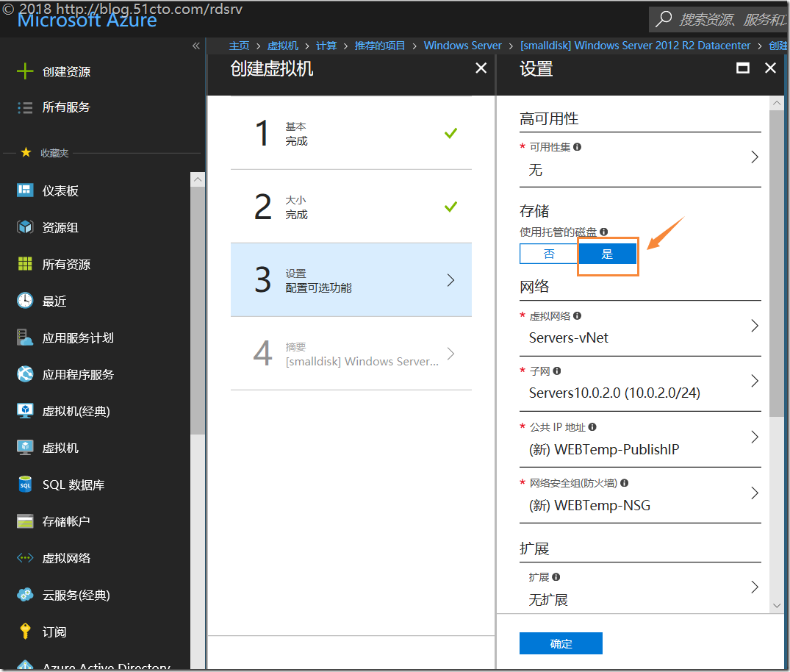Select step 2 大小 完成
790x672 pixels.
(351, 207)
